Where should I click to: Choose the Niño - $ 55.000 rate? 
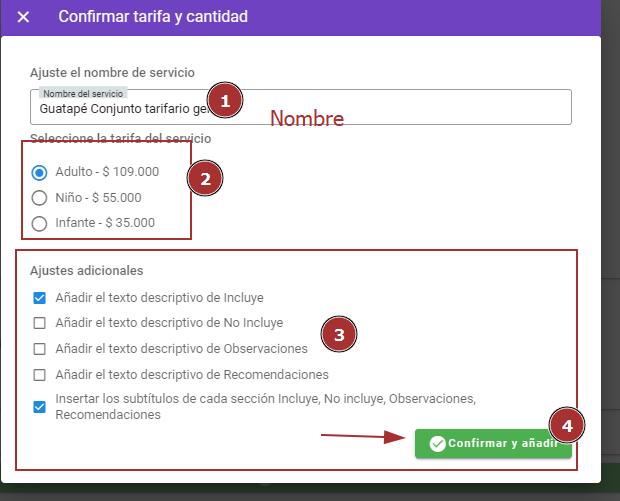pyautogui.click(x=40, y=198)
